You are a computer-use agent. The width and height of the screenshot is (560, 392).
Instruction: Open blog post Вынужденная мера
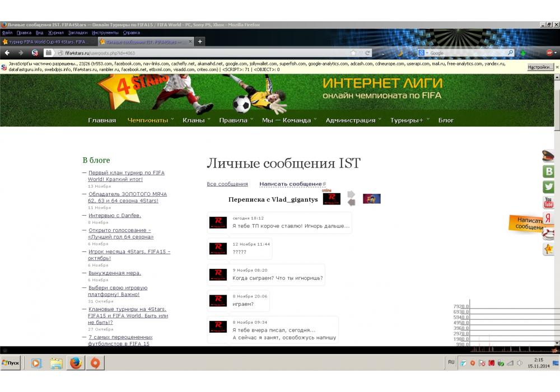coord(115,273)
